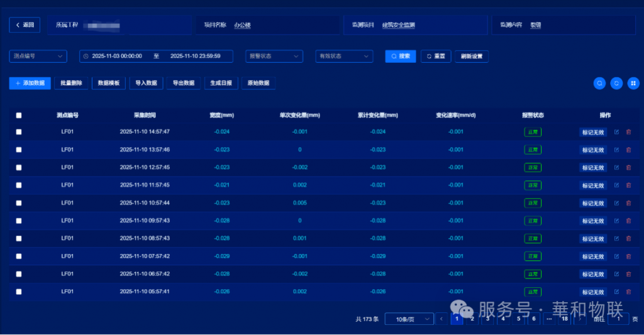Delete the 13:57:46 row record
Viewport: 644px width, 335px height.
pyautogui.click(x=628, y=150)
